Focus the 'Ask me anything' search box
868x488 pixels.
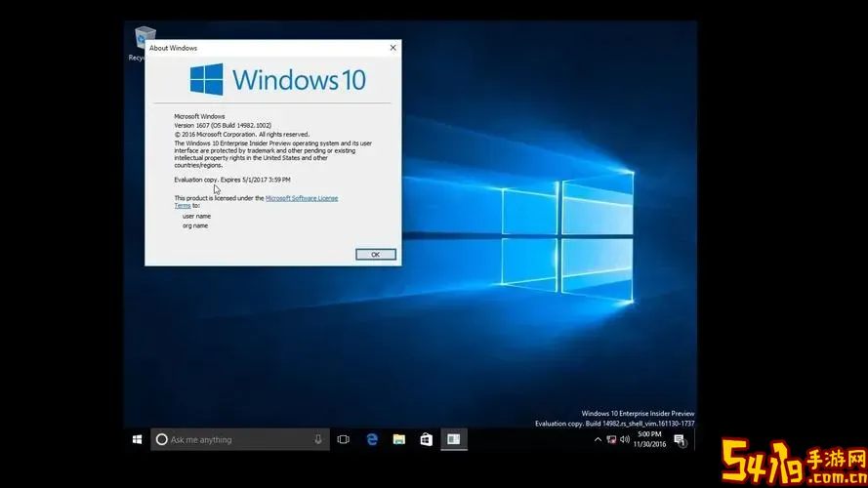click(x=239, y=439)
